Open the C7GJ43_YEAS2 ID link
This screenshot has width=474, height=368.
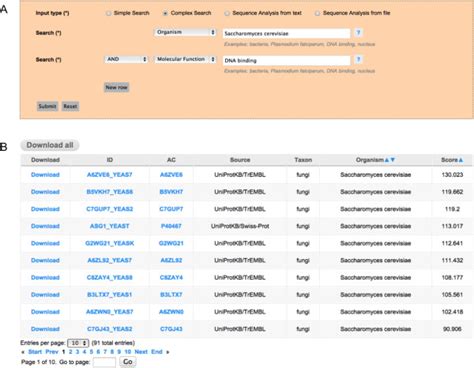110,329
